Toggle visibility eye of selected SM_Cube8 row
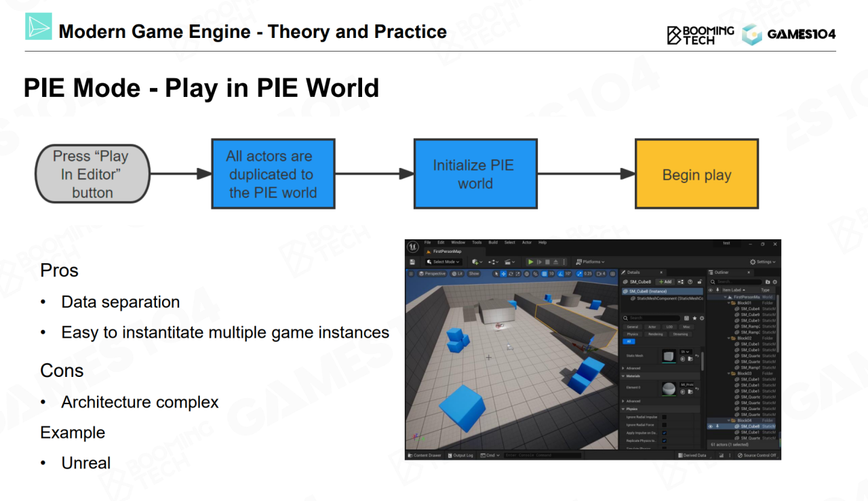The width and height of the screenshot is (868, 501). pyautogui.click(x=711, y=426)
